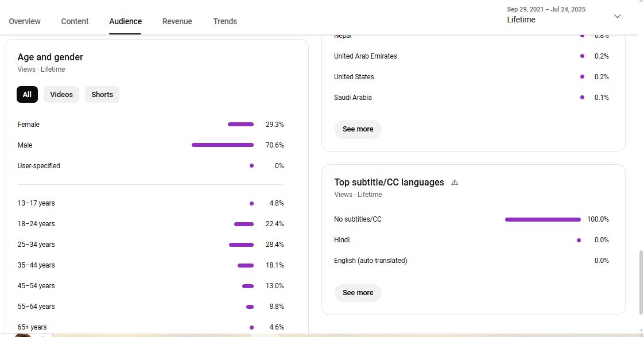
Task: Filter age and gender by Videos
Action: pyautogui.click(x=61, y=95)
